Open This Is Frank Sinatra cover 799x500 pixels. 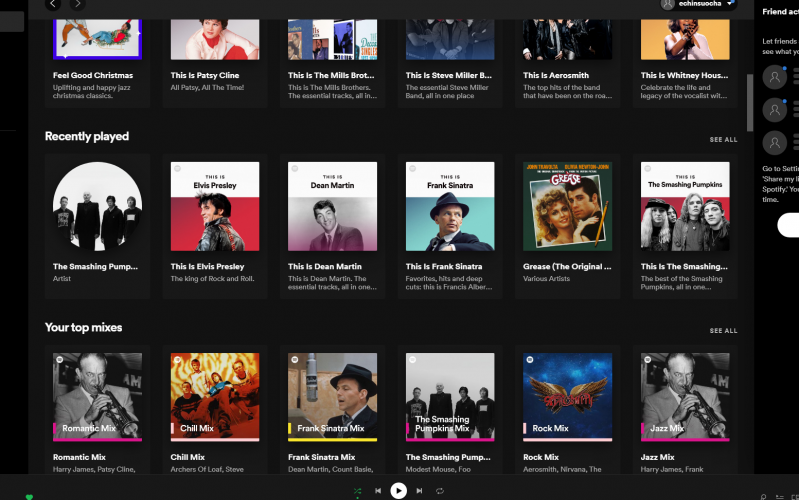450,206
